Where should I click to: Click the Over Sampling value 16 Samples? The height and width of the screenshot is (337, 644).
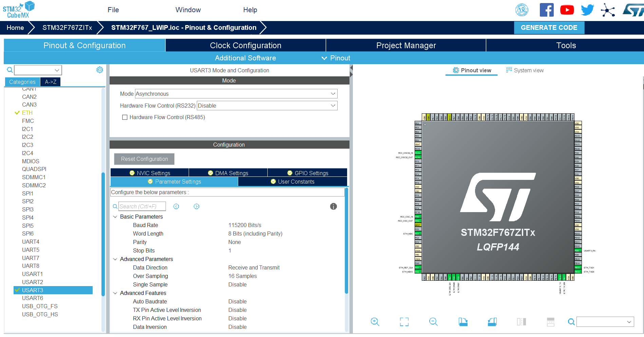coord(243,276)
